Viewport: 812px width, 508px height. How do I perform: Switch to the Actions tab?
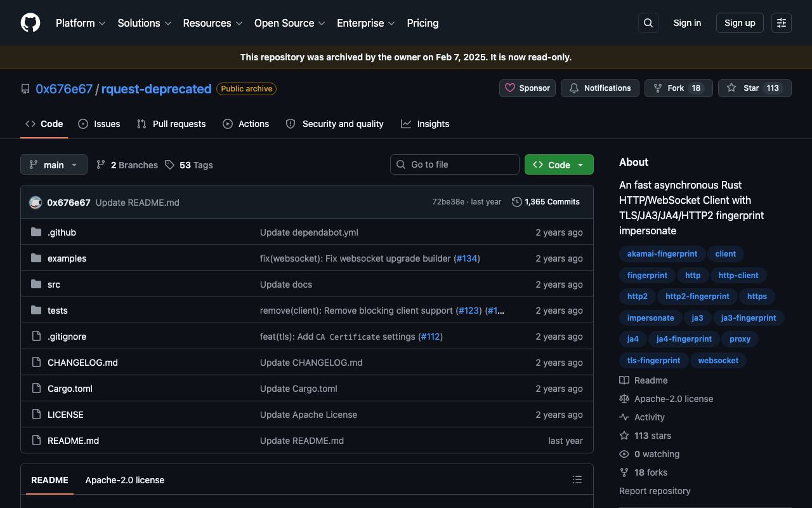[x=246, y=124]
